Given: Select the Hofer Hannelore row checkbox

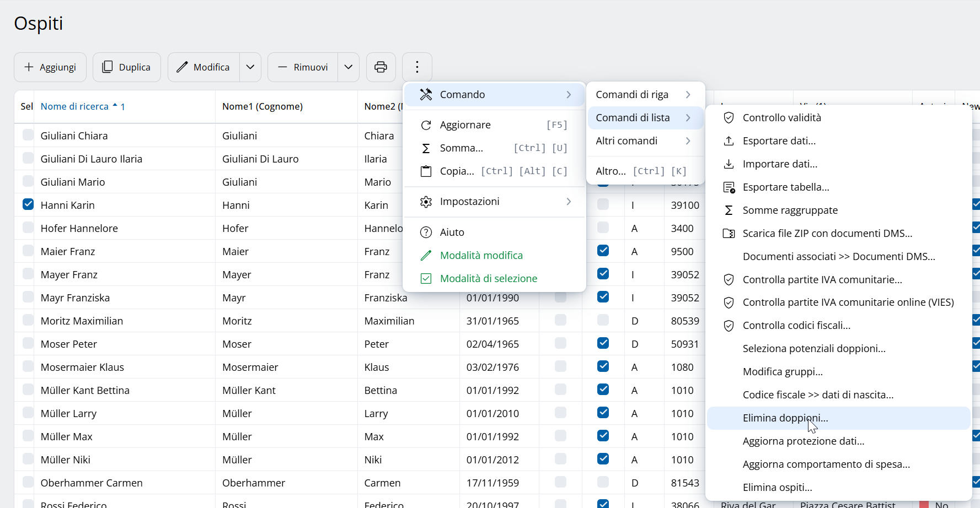Looking at the screenshot, I should pos(28,228).
